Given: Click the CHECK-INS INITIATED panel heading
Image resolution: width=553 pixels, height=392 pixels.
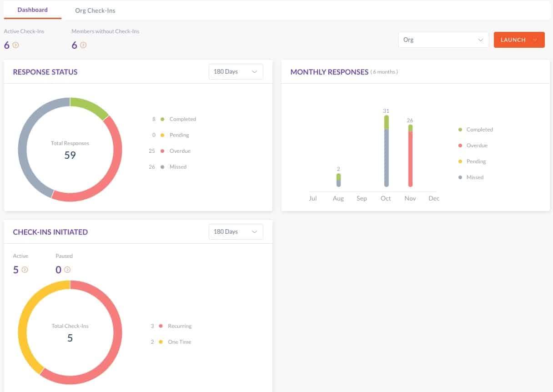Looking at the screenshot, I should 50,232.
